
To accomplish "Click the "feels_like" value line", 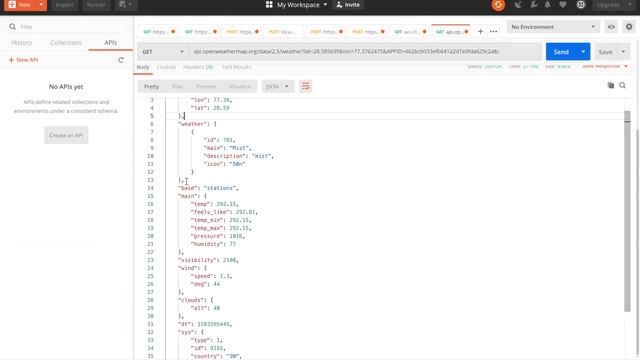I will 224,212.
